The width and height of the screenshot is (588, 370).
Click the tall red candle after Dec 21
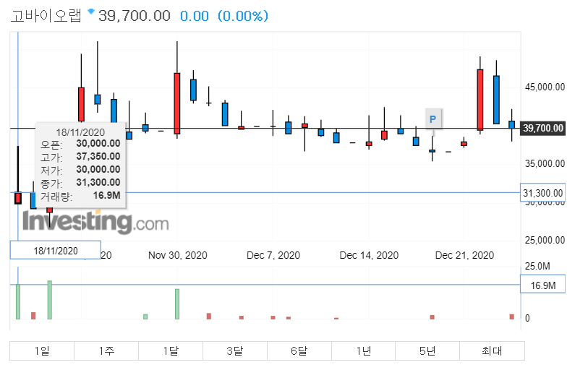click(480, 100)
